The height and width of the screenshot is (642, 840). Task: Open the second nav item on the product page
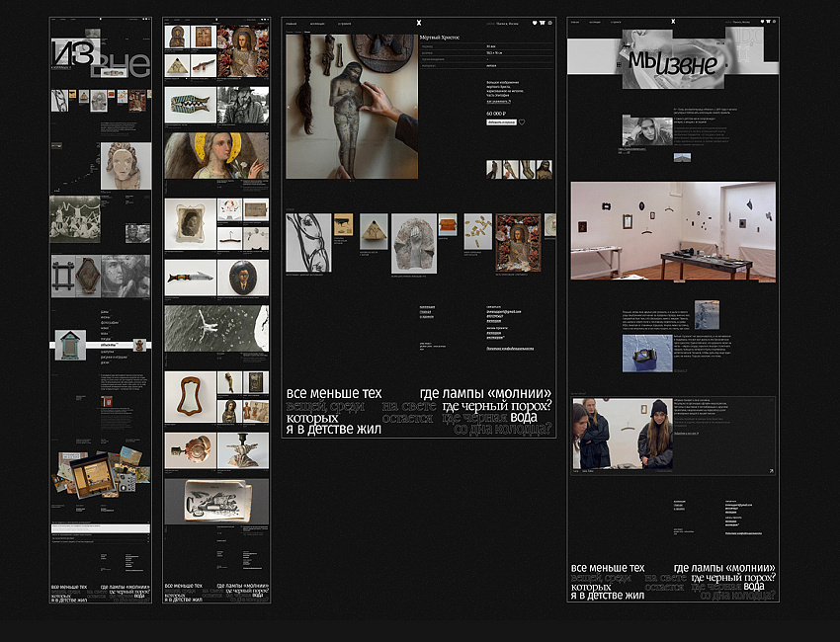(317, 24)
